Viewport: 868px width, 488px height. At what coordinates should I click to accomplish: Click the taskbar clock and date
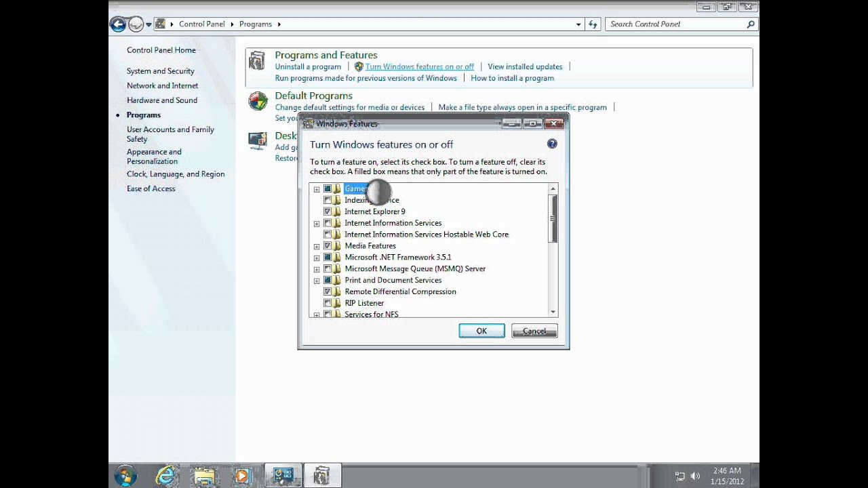click(x=726, y=476)
